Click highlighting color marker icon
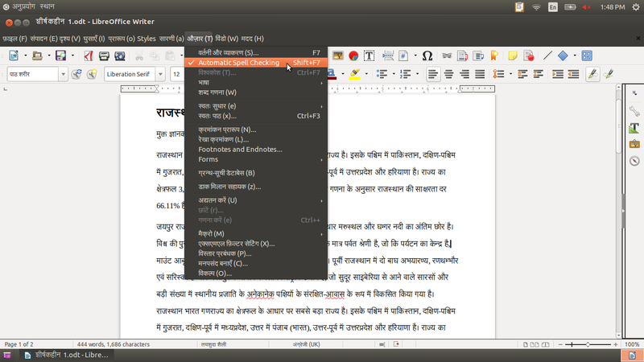 tap(354, 74)
